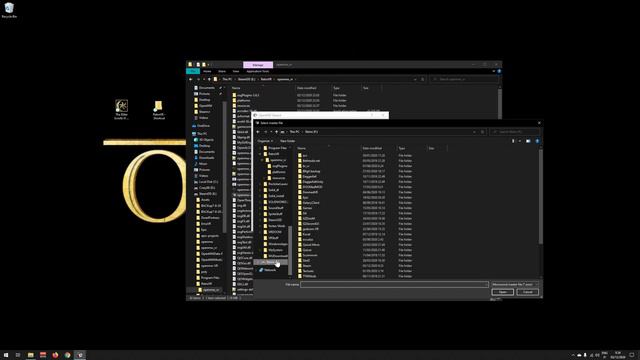The width and height of the screenshot is (640, 360).
Task: Expand Explorer ribbon with chevron icon
Action: [x=493, y=71]
